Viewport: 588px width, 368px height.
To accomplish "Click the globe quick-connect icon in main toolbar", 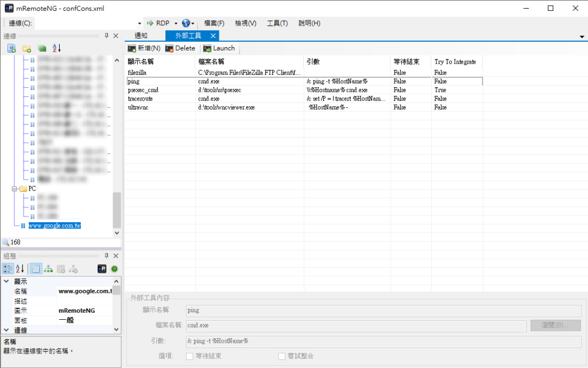I will (x=186, y=23).
